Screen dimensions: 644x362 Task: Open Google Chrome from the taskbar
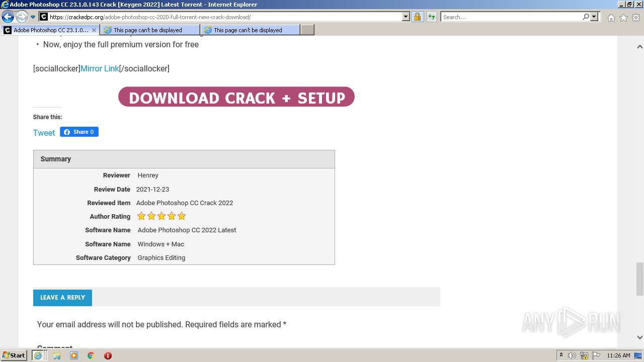click(91, 355)
